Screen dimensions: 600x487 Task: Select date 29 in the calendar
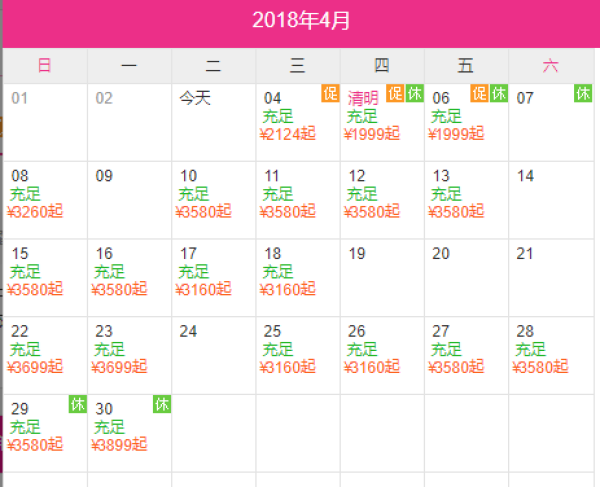point(45,433)
